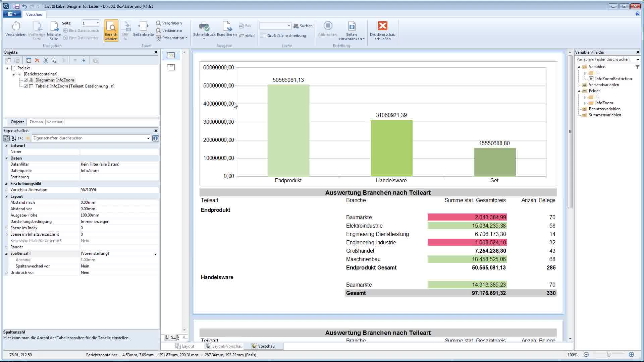Click Verkleinern zoom out
644x362 pixels.
point(169,31)
